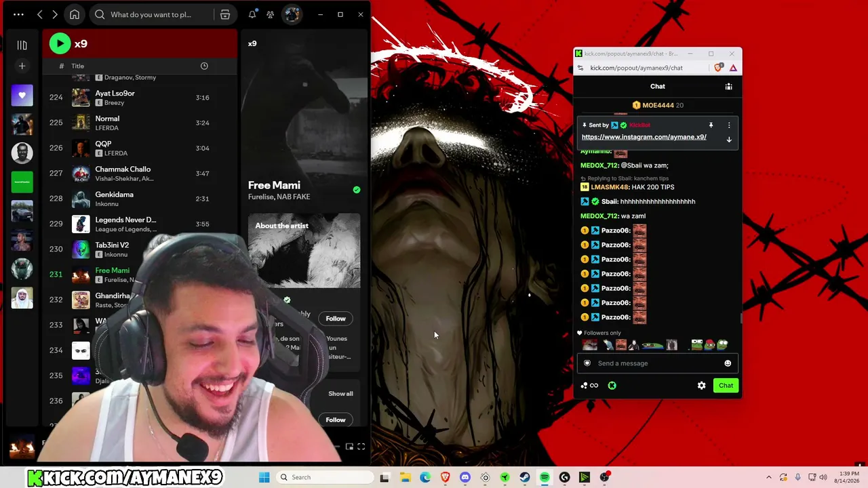
Task: Show the chat users list icon
Action: [728, 87]
